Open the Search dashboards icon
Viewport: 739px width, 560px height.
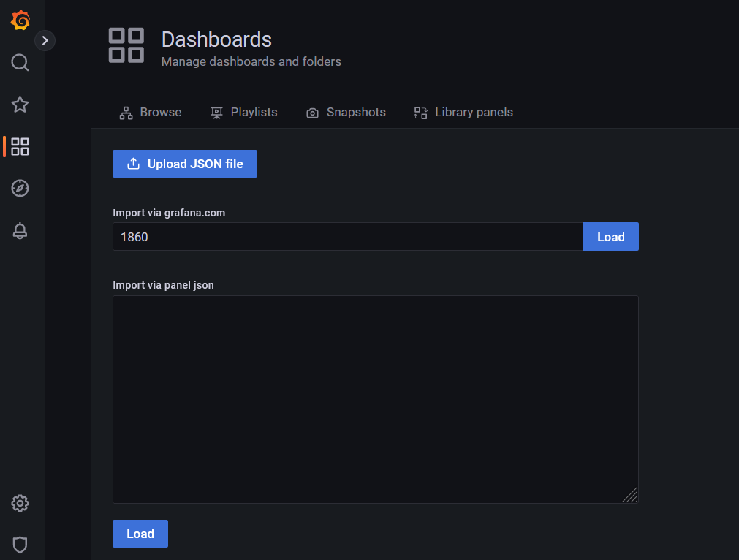pos(20,63)
